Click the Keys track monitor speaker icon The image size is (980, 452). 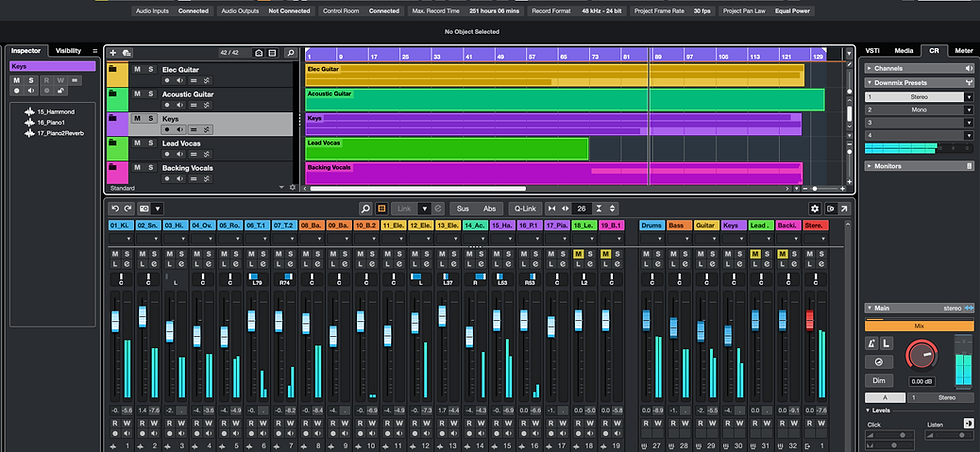(x=181, y=129)
